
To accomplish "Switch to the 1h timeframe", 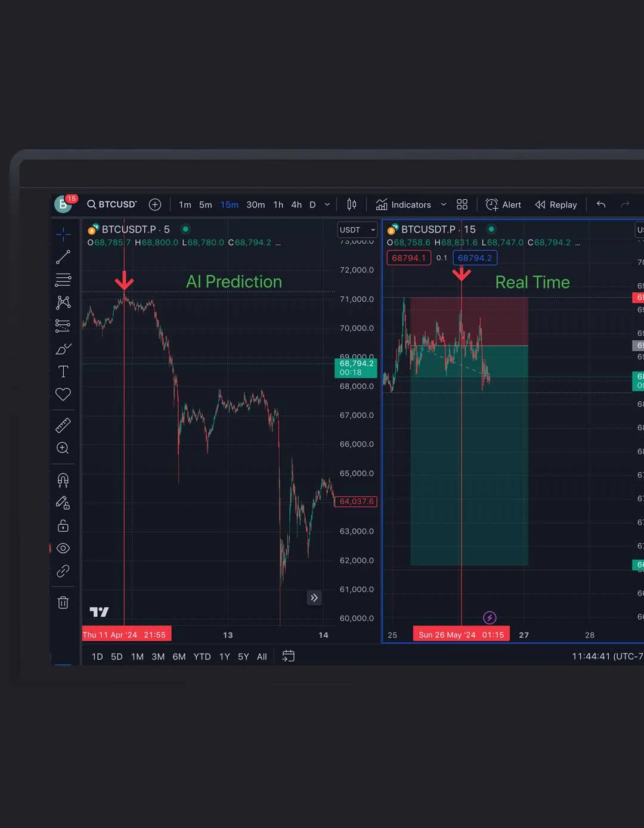I will (x=277, y=204).
